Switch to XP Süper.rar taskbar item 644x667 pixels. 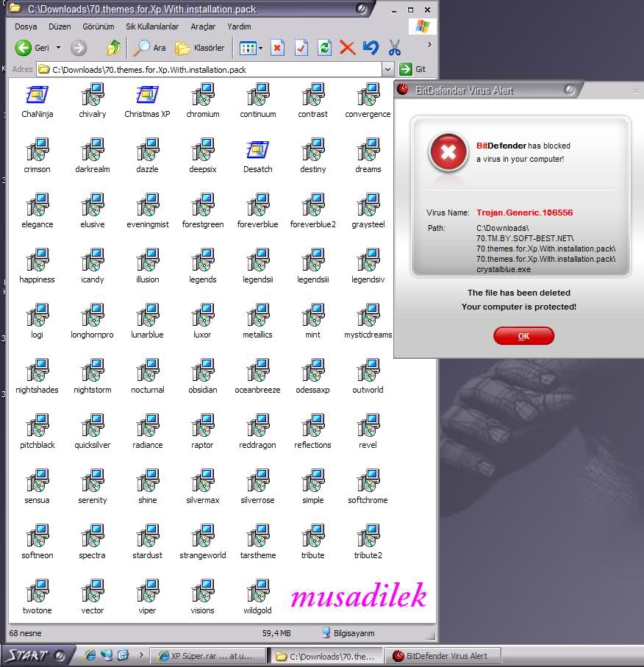[x=207, y=656]
